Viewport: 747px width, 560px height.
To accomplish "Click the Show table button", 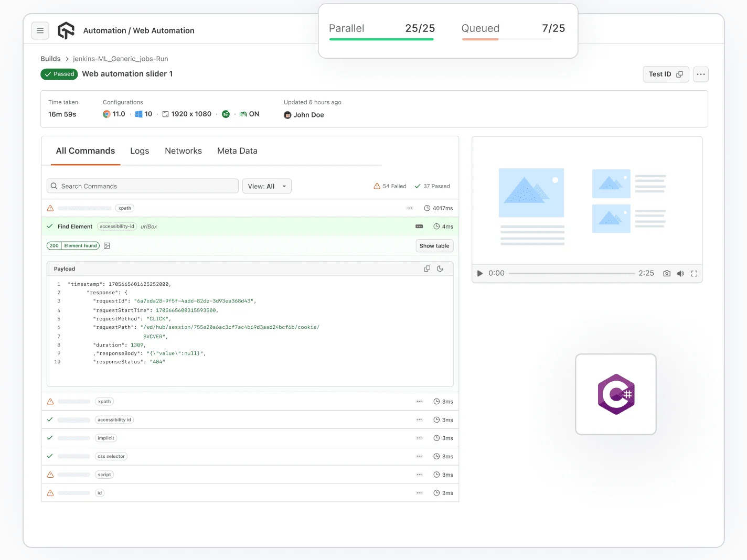I will (x=434, y=246).
